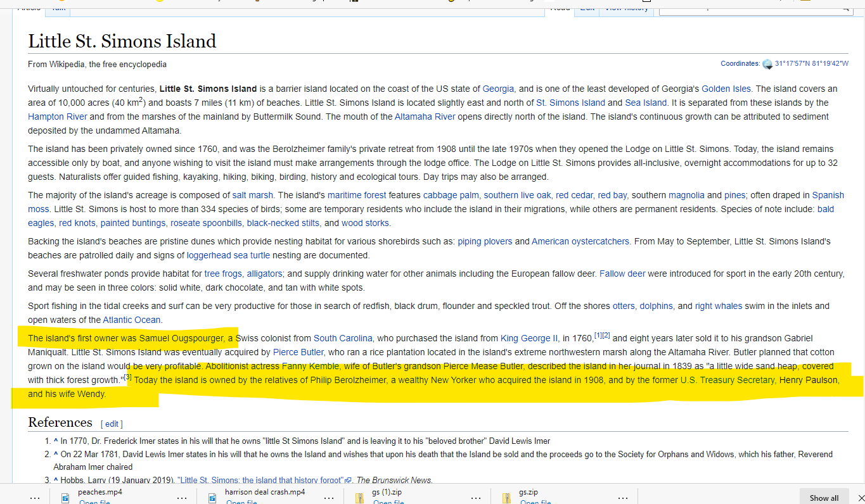865x504 pixels.
Task: Select the gs.zip download name
Action: pos(529,492)
